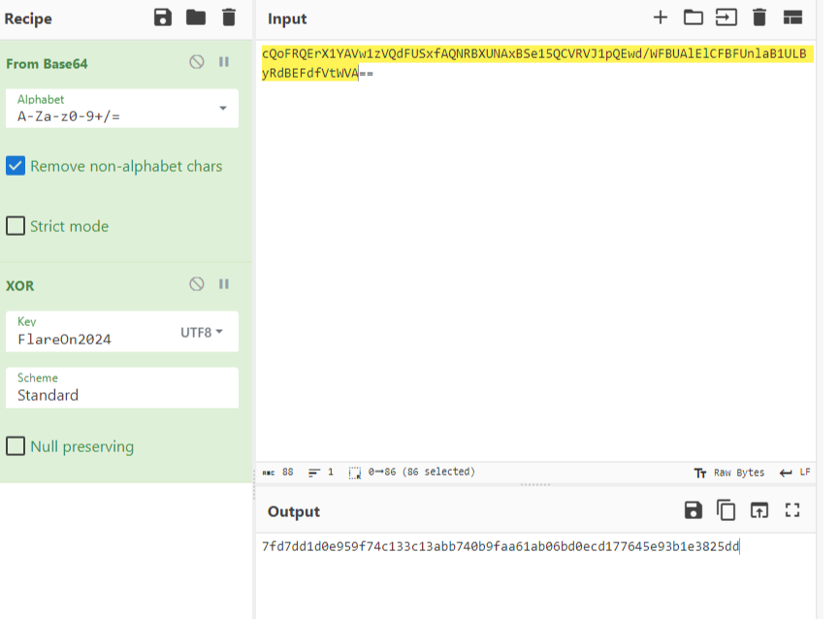This screenshot has width=840, height=619.
Task: Maximise the output pane
Action: 792,510
